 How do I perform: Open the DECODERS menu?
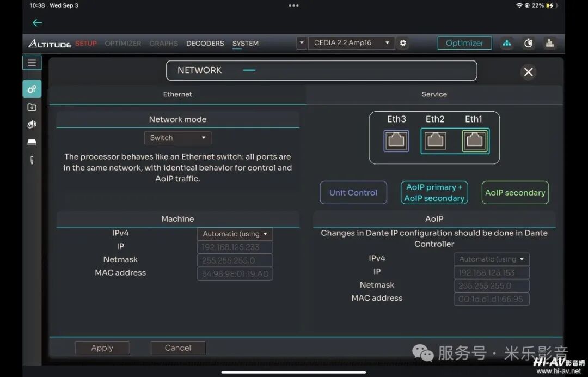[205, 44]
